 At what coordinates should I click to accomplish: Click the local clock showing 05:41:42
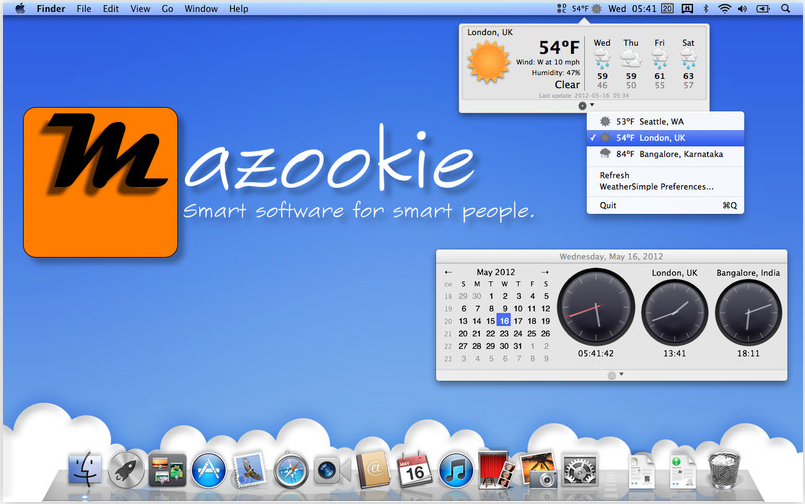tap(596, 308)
